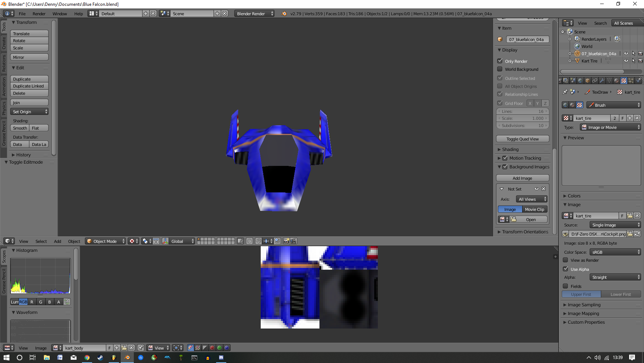Click the Constraints chain-link properties tab
Image resolution: width=644 pixels, height=363 pixels.
(x=595, y=81)
